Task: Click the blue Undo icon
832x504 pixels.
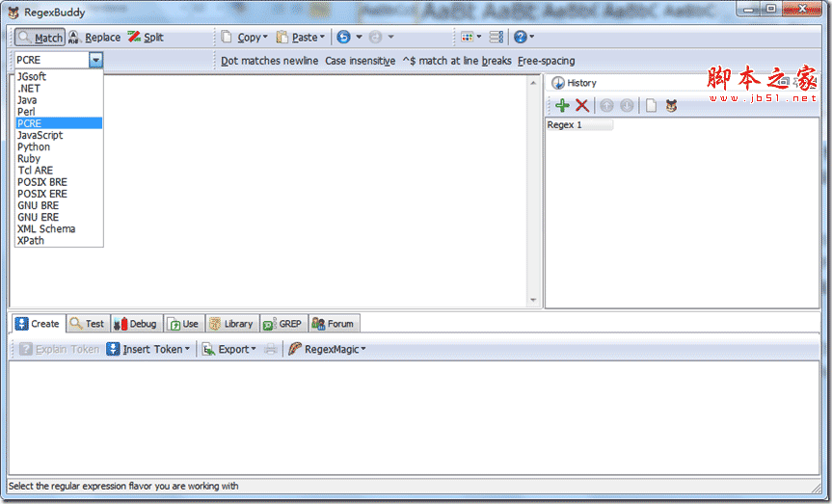Action: (343, 37)
